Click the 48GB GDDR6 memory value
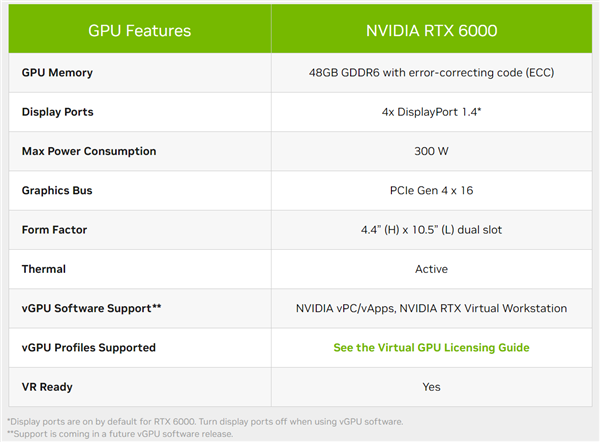 pos(431,73)
